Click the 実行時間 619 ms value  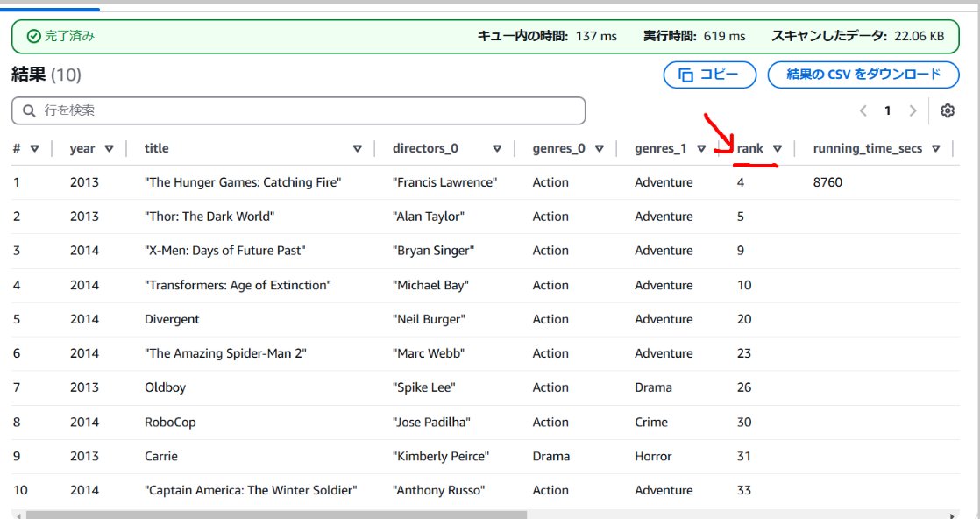click(x=724, y=36)
